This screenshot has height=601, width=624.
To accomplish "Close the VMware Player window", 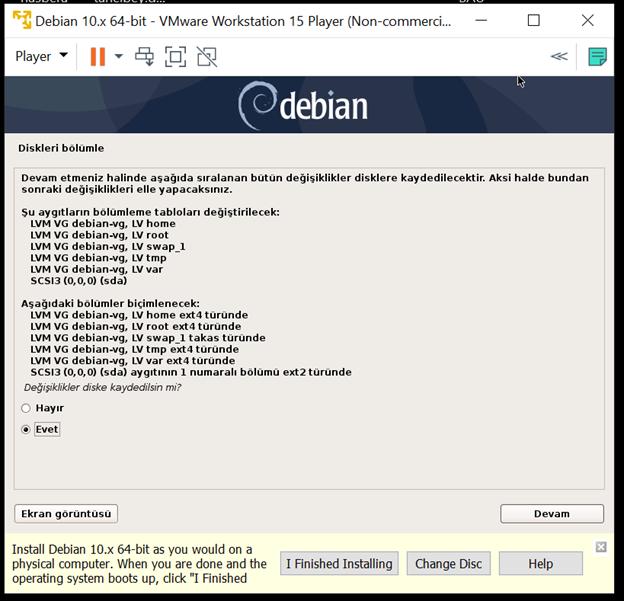I will click(x=587, y=20).
